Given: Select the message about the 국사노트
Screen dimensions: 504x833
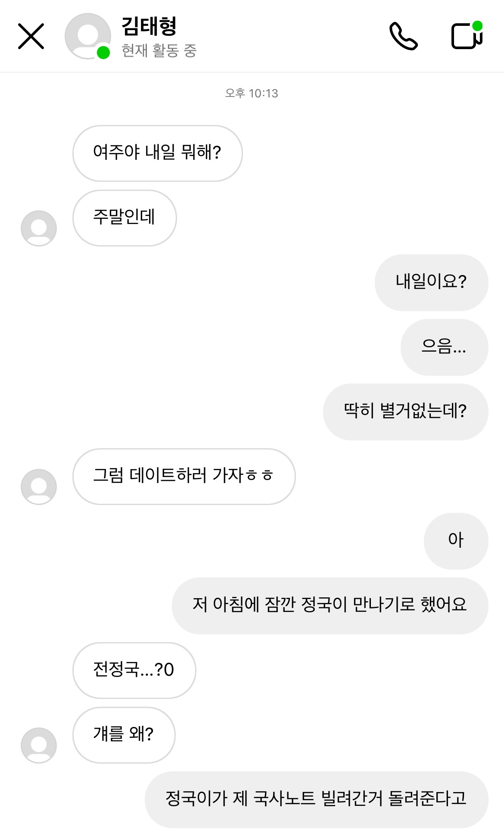Looking at the screenshot, I should click(316, 799).
